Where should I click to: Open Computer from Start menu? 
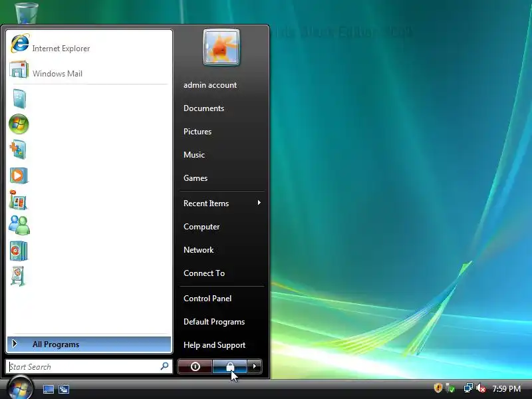click(201, 227)
